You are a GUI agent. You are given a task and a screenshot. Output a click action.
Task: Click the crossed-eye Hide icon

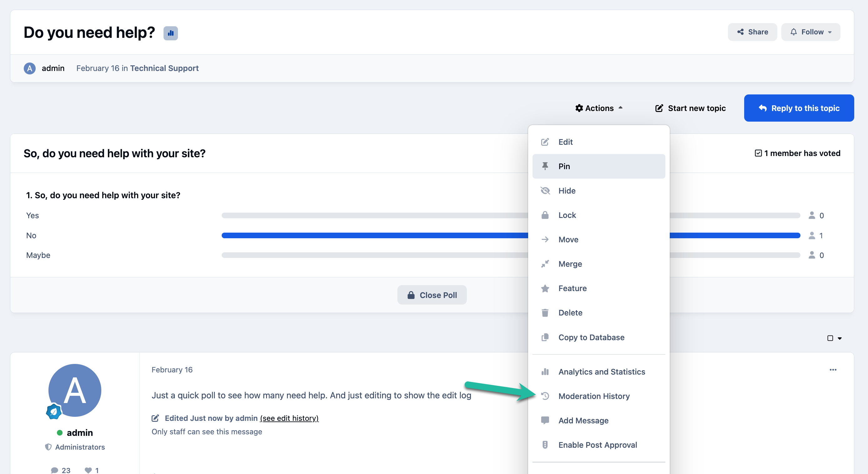pyautogui.click(x=545, y=191)
